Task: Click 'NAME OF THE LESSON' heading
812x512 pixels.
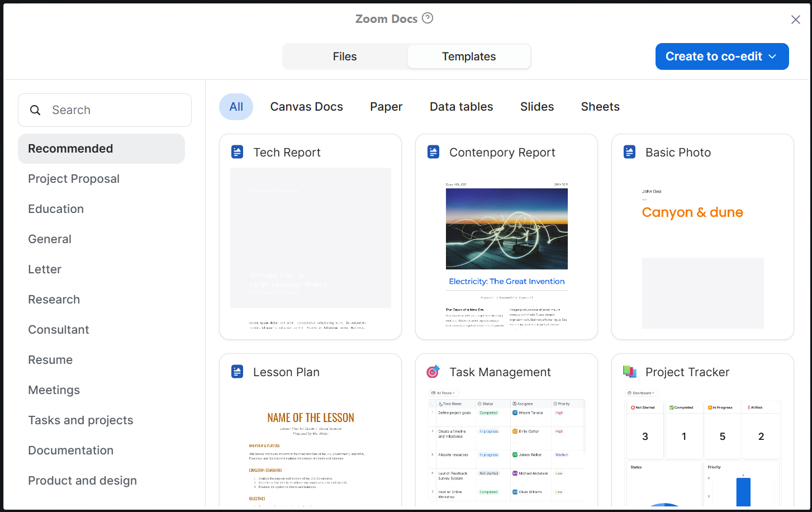Action: pos(311,418)
